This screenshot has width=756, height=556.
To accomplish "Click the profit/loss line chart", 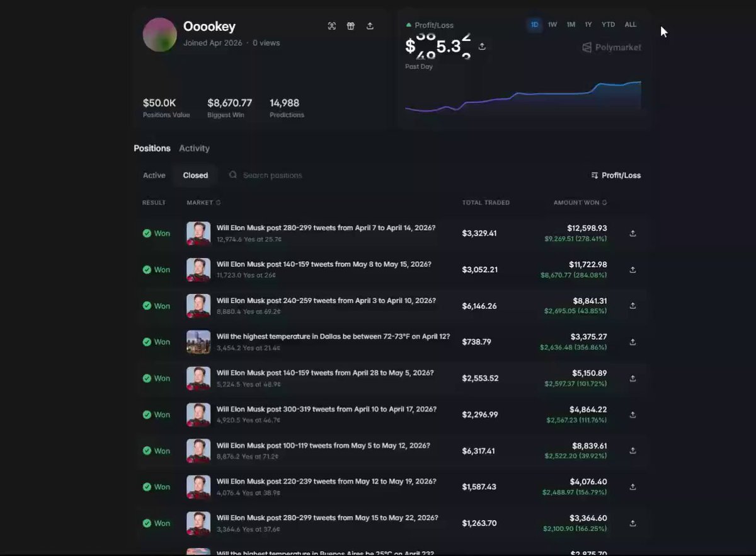I will tap(523, 98).
